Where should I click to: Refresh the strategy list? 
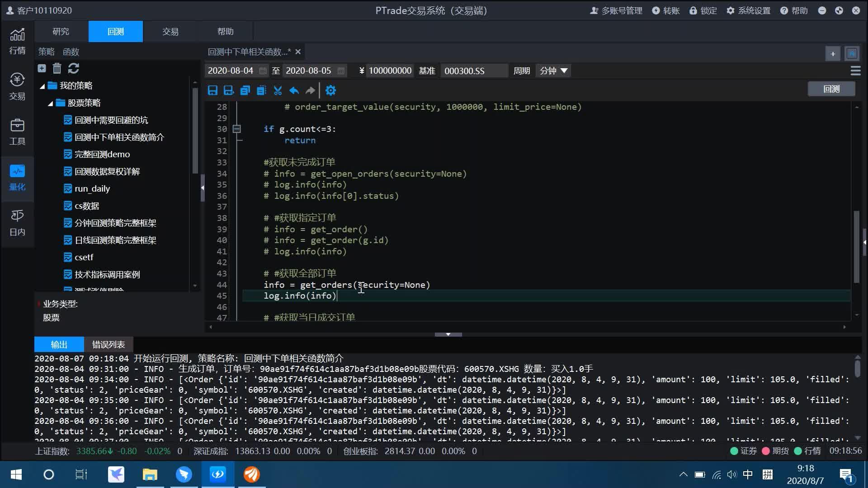(x=74, y=68)
